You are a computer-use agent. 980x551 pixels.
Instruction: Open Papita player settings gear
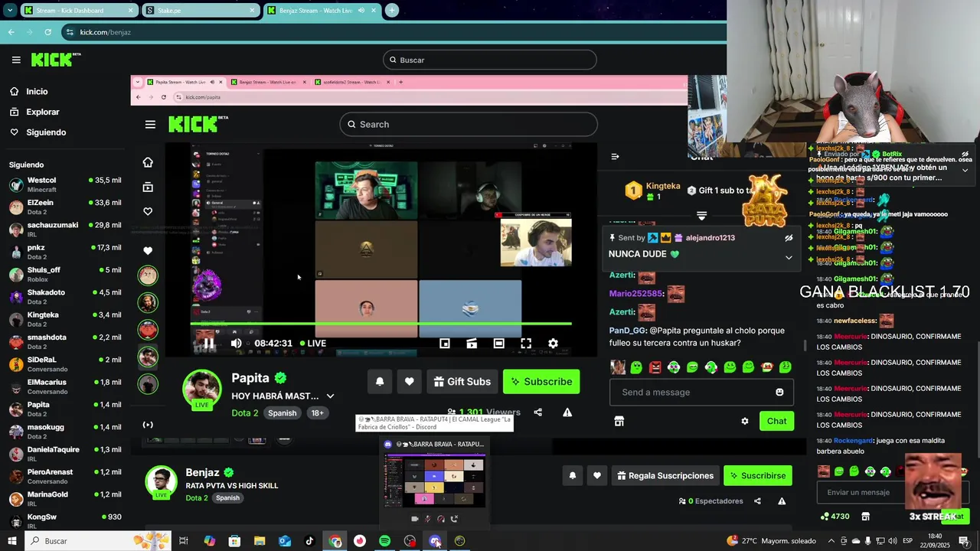coord(553,344)
